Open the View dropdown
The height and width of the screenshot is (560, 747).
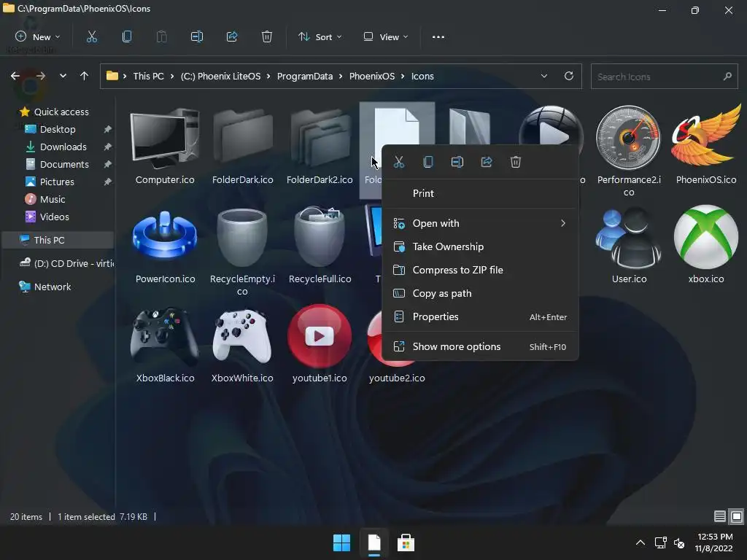pos(386,36)
